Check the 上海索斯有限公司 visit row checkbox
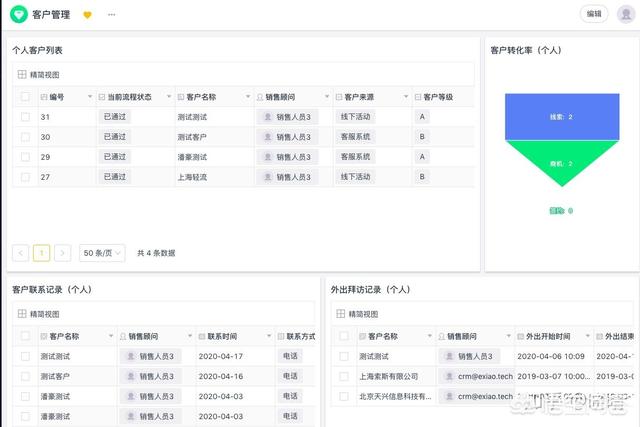This screenshot has height=427, width=640. pyautogui.click(x=344, y=376)
